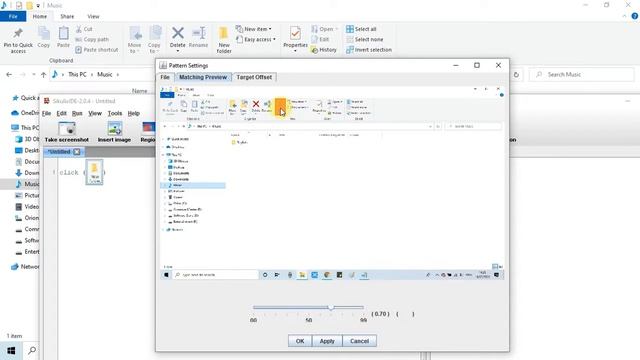
Task: Go up one folder level arrow
Action: point(43,75)
